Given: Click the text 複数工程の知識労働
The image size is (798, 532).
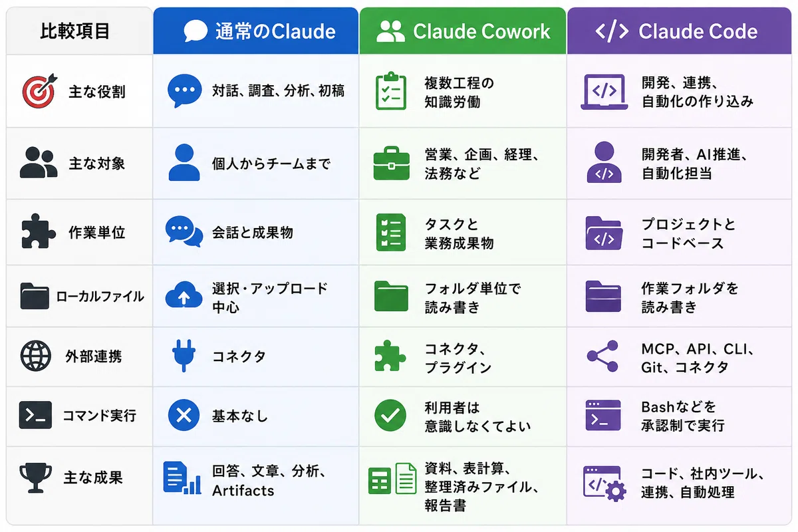Looking at the screenshot, I should click(x=460, y=92).
